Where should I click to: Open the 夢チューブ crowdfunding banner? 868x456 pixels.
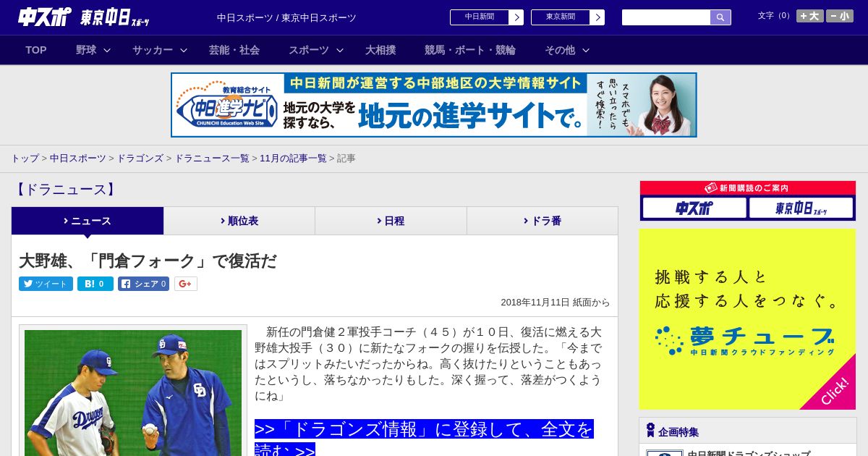click(x=747, y=319)
